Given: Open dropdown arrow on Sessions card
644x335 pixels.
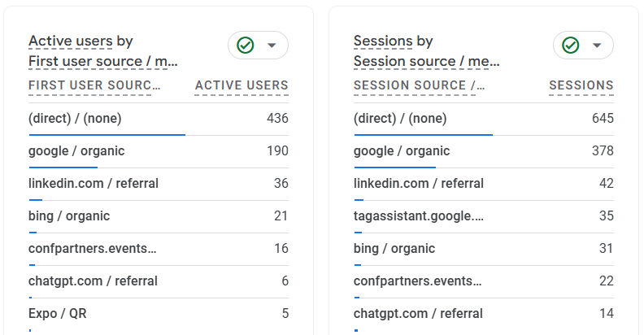Looking at the screenshot, I should [597, 46].
